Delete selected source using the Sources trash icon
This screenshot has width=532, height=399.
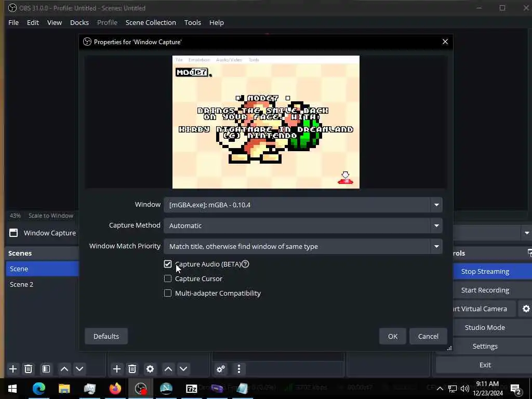coord(132,369)
